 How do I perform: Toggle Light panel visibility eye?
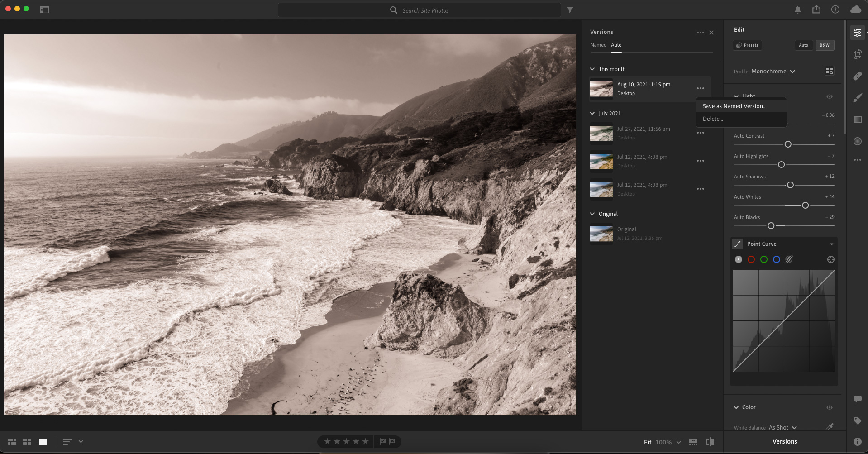(829, 96)
